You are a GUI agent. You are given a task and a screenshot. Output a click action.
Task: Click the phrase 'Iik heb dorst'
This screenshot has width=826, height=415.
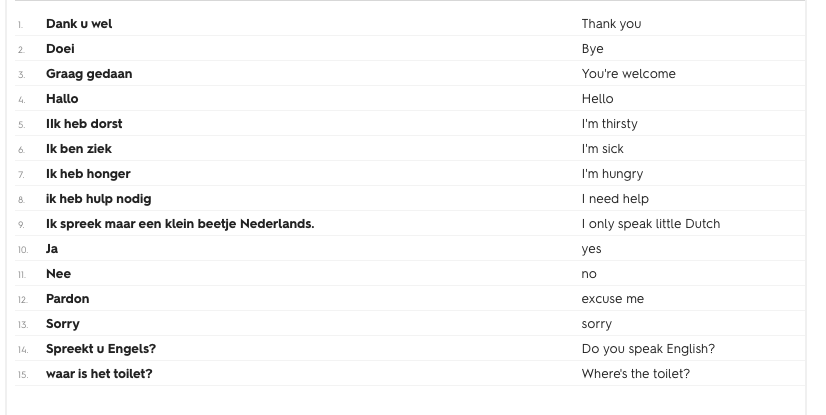coord(84,123)
